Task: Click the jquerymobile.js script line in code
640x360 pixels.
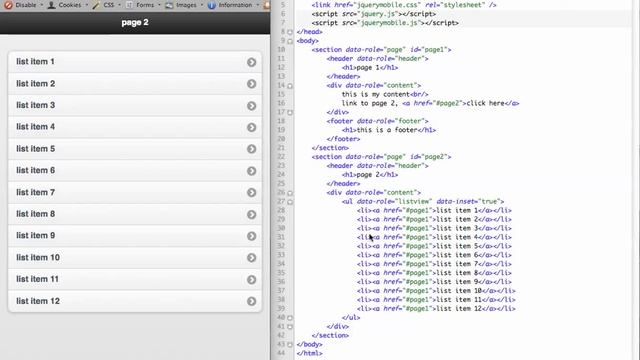Action: tap(385, 23)
